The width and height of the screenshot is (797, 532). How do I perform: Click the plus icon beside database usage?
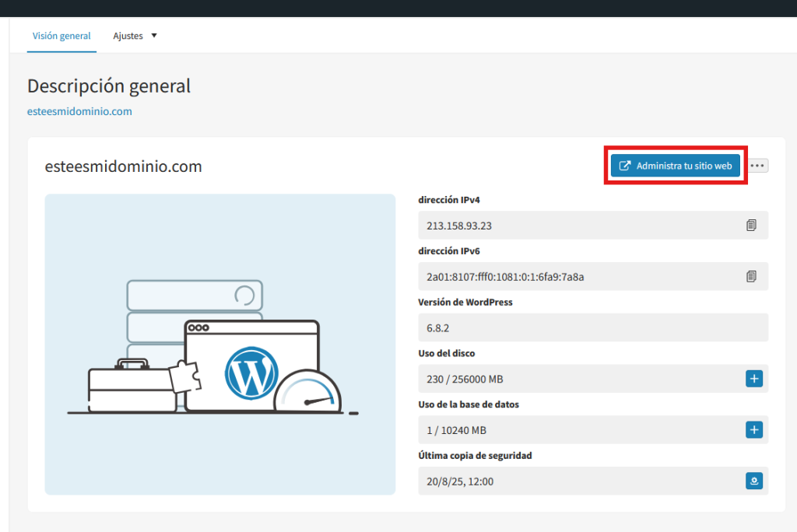[753, 430]
